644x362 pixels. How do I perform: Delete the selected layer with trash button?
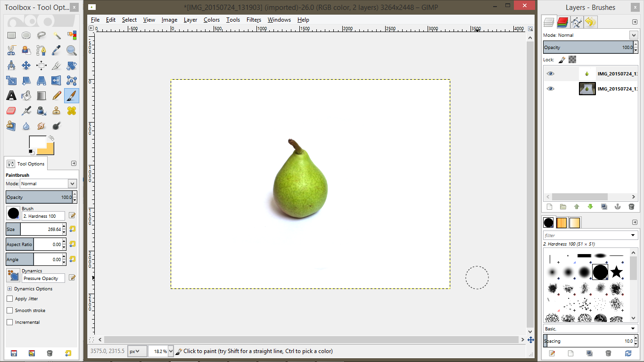click(x=631, y=206)
